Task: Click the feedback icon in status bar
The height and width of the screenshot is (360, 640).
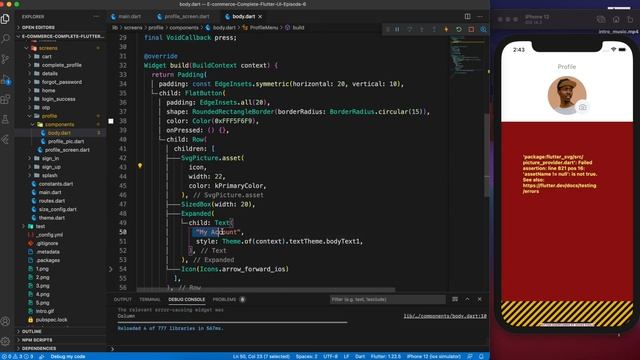Action: click(x=470, y=356)
